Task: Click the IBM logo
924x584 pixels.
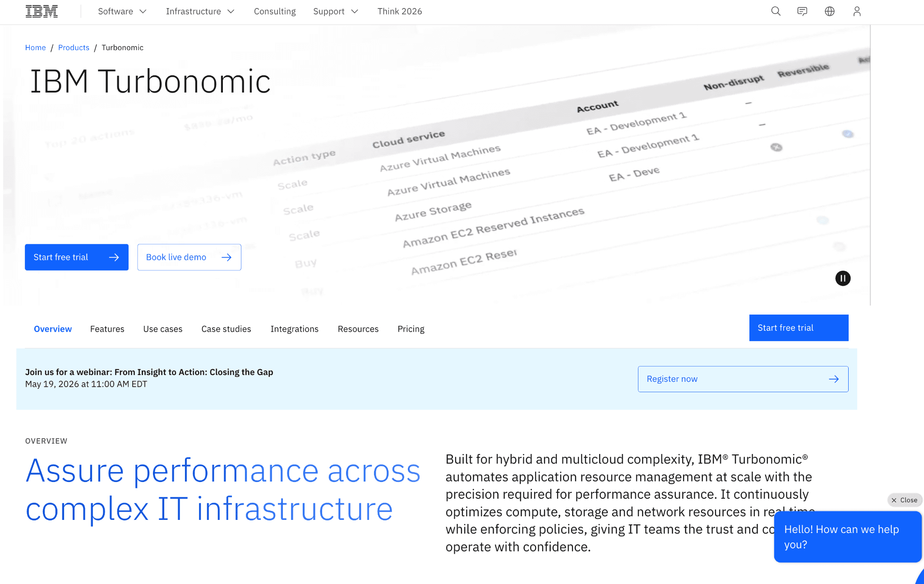Action: [42, 11]
